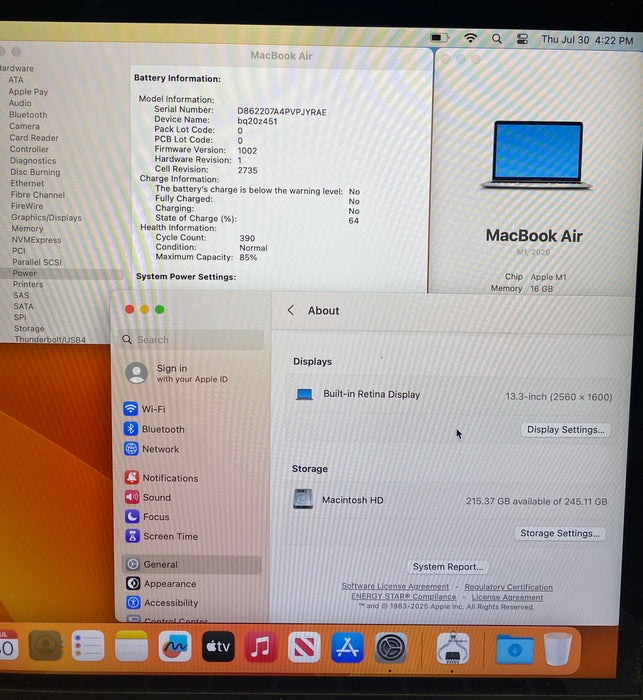Select Memory in hardware list

[x=27, y=229]
